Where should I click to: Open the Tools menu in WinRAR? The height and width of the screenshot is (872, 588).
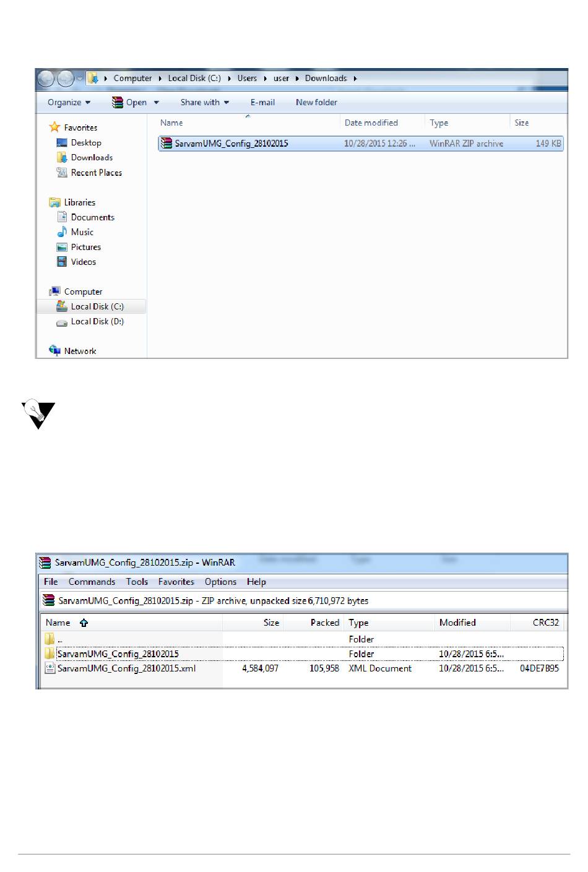(137, 582)
